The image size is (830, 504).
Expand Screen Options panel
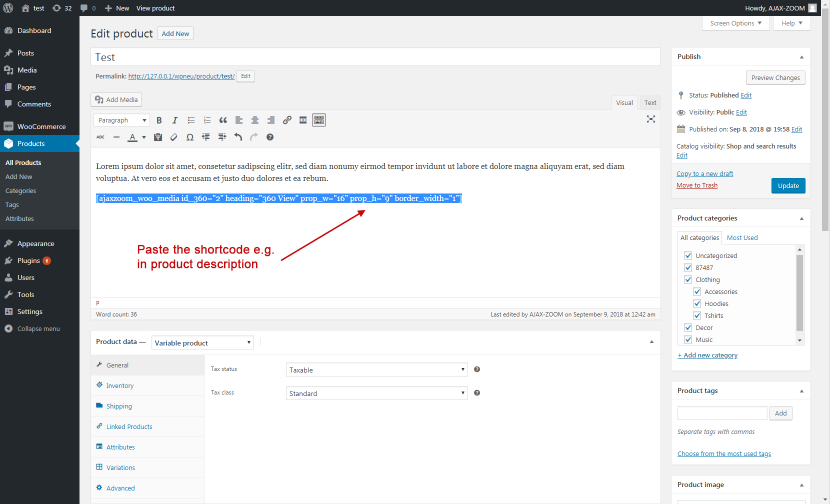736,23
